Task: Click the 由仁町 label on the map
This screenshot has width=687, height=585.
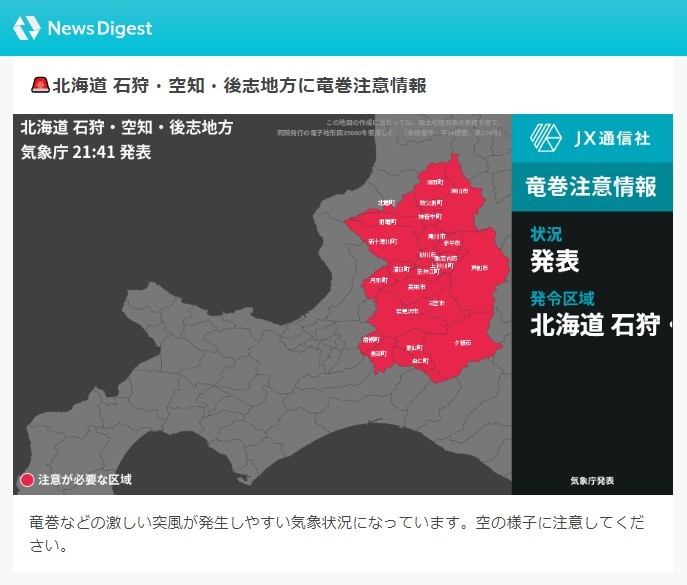Action: click(420, 361)
